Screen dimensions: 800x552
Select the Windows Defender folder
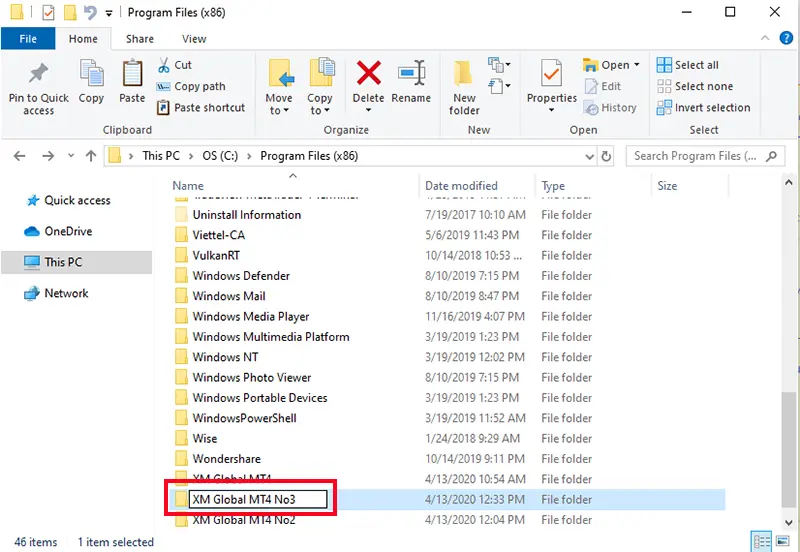(x=241, y=276)
